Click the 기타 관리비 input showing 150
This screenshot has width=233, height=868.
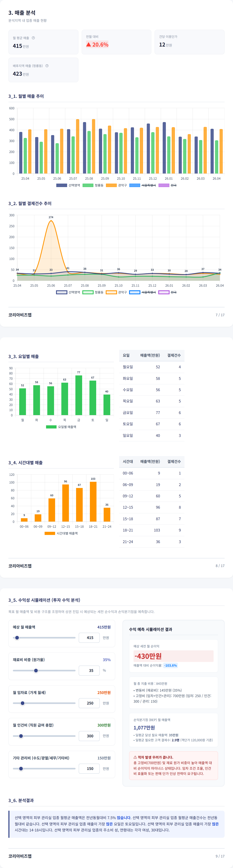tap(89, 769)
